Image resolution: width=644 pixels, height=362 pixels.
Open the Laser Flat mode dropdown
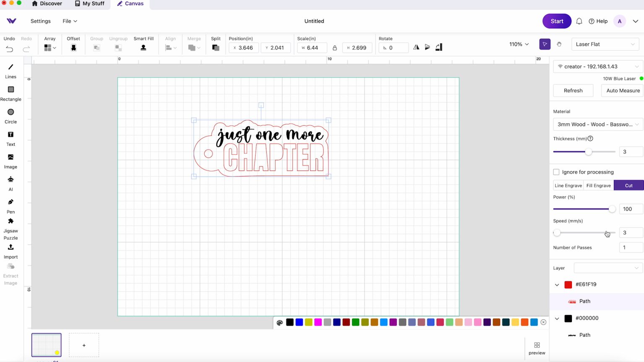click(x=605, y=44)
